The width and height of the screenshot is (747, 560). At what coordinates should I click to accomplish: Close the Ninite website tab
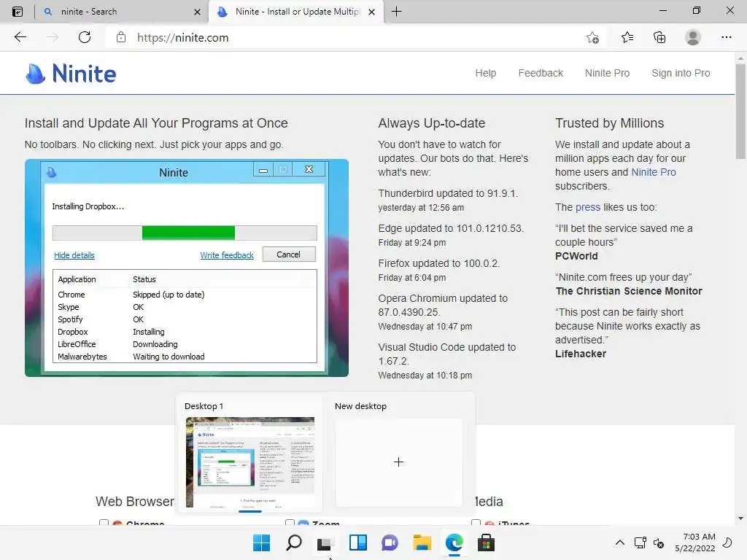tap(371, 12)
